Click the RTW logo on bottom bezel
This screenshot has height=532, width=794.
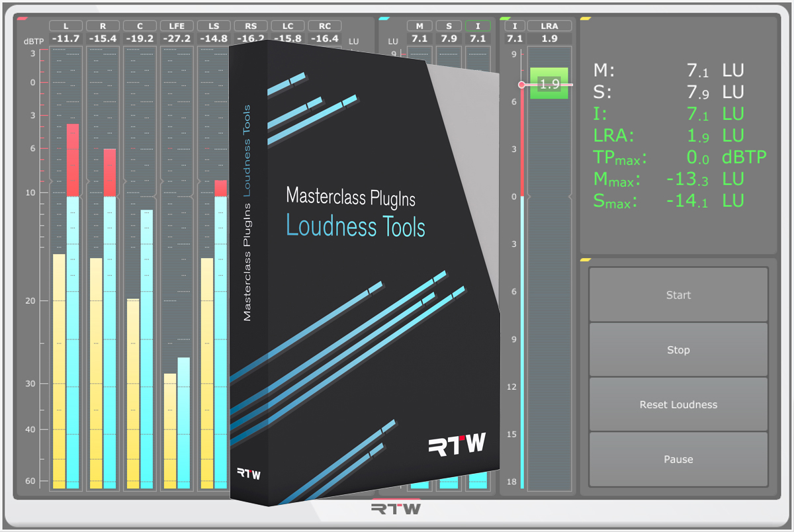point(396,509)
